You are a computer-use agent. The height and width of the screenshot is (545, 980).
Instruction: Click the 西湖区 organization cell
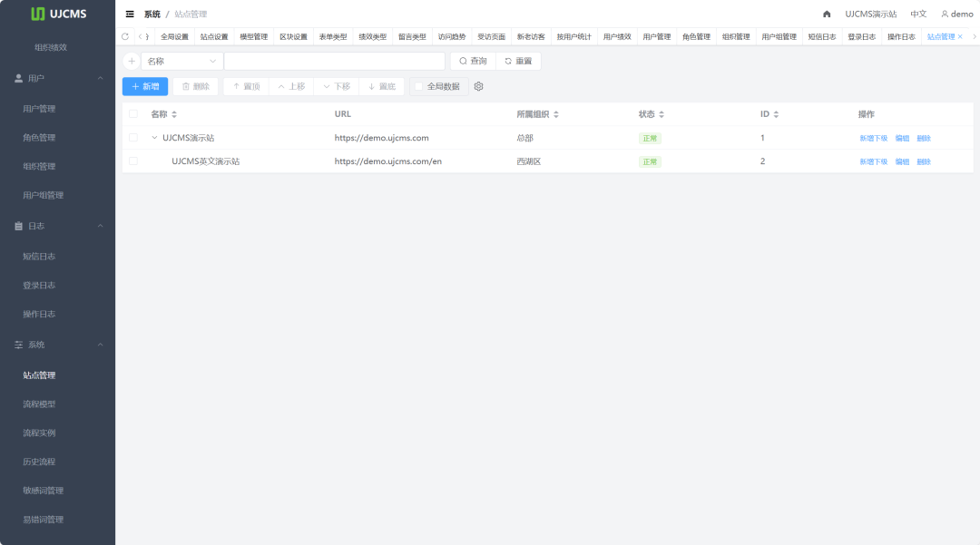(529, 161)
